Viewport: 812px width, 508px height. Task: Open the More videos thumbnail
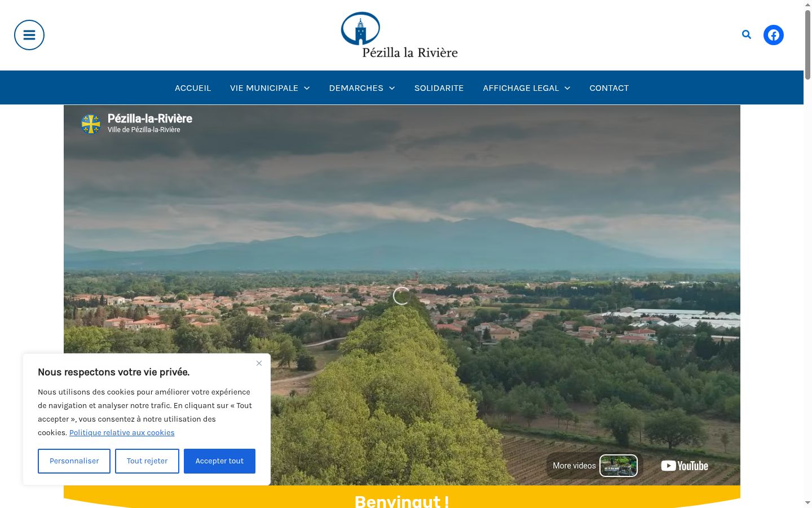point(619,466)
